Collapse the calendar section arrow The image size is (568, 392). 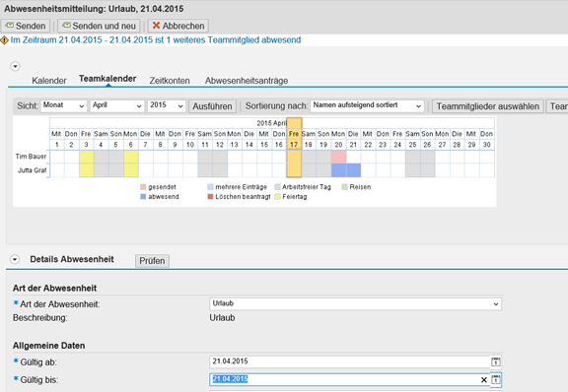click(15, 66)
